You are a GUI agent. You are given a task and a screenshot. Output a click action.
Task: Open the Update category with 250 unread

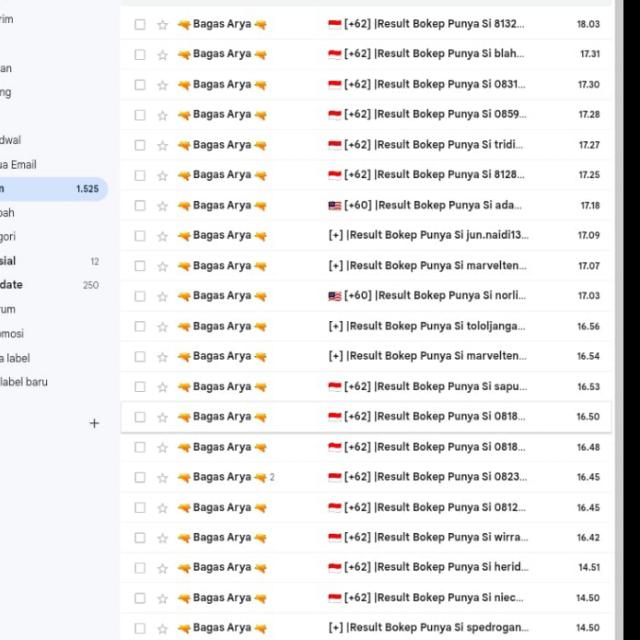click(12, 285)
